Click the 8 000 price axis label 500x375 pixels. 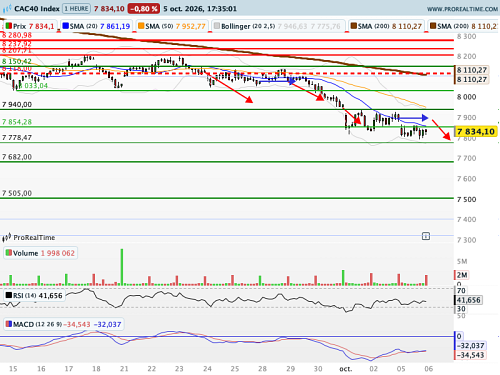click(467, 97)
